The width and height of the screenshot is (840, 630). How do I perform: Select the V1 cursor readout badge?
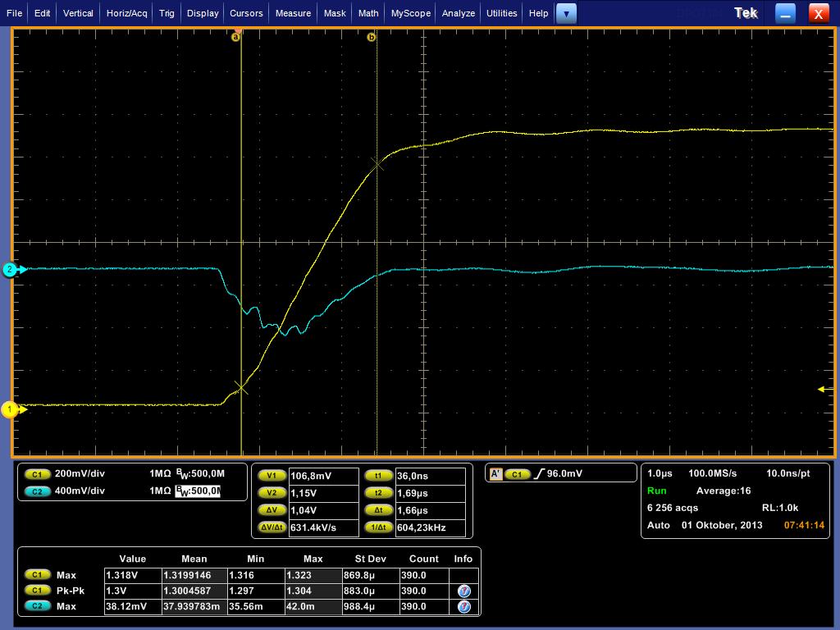click(x=272, y=476)
